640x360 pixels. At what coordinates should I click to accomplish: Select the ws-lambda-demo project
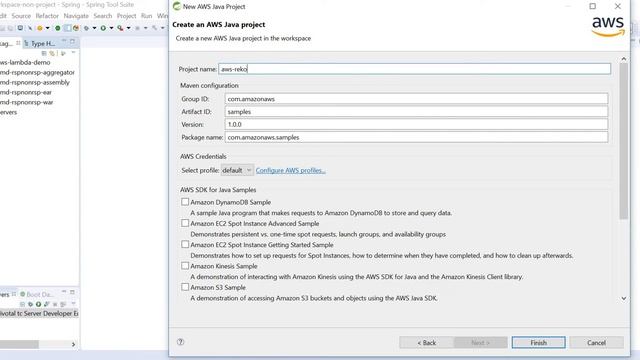click(x=25, y=62)
